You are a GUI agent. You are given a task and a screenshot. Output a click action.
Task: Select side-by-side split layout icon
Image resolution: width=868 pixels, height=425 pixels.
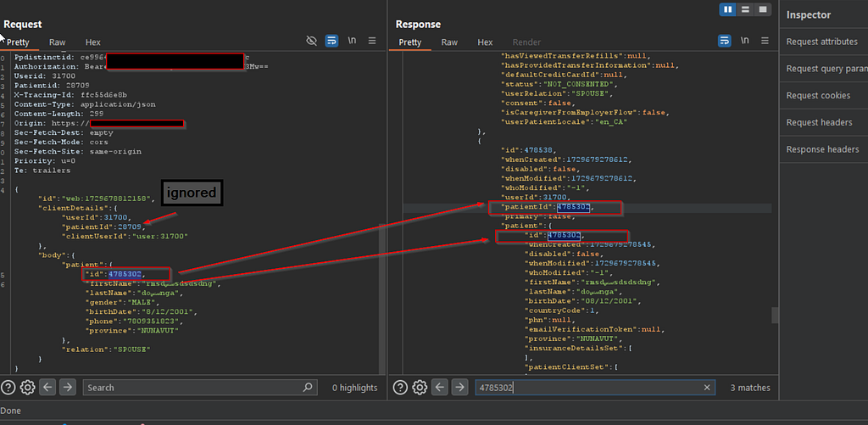pos(727,8)
